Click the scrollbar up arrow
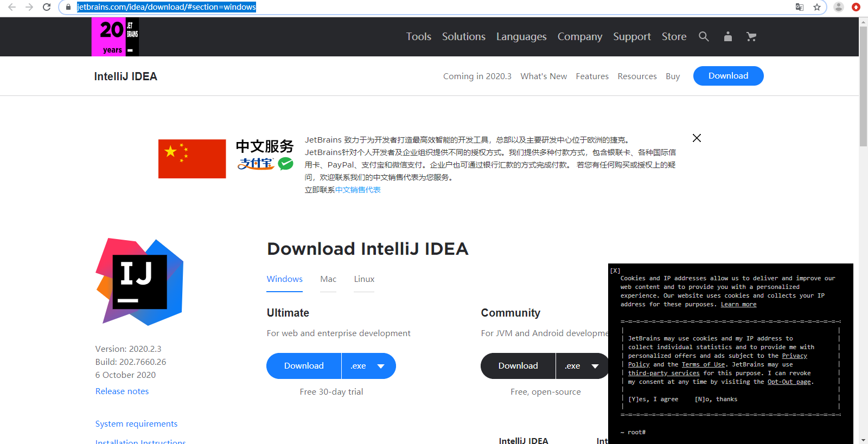The image size is (868, 444). coord(863,22)
